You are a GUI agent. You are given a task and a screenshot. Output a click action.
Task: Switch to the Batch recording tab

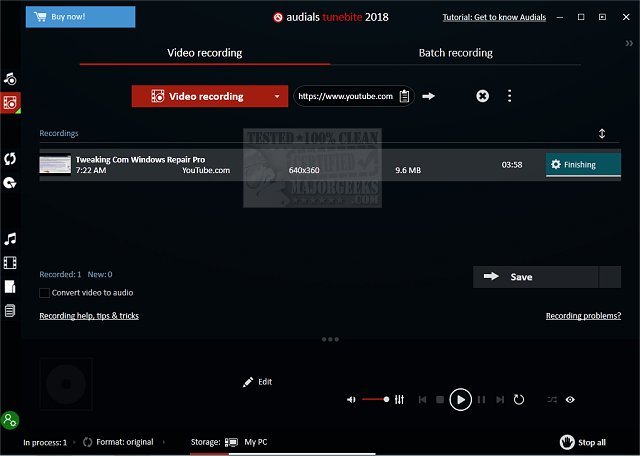456,53
